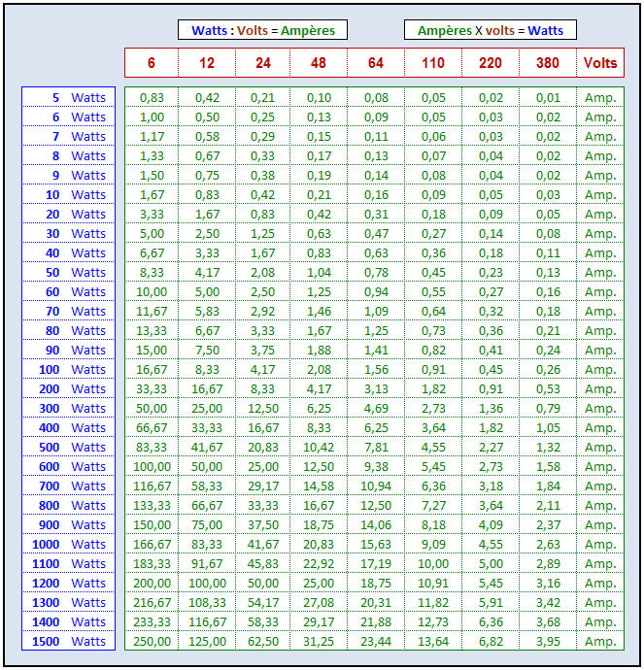The height and width of the screenshot is (670, 644).
Task: Click cell 1,05 in the 400 Watts row
Action: pos(548,427)
